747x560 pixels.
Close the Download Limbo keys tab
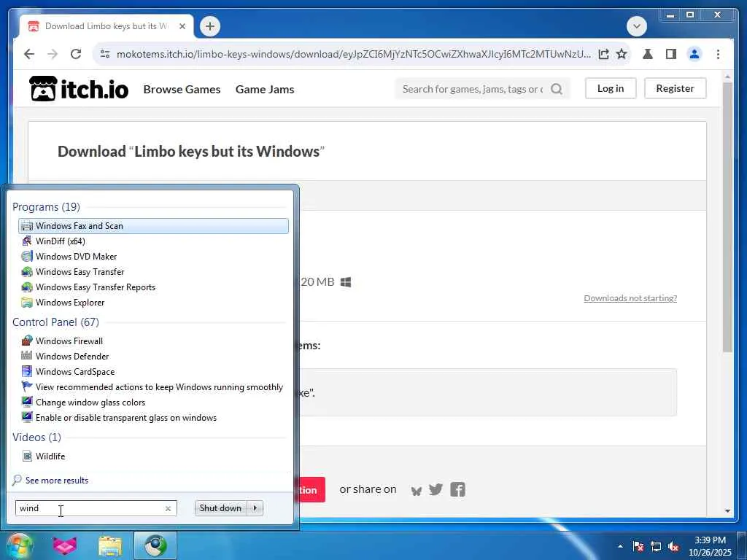coord(182,26)
